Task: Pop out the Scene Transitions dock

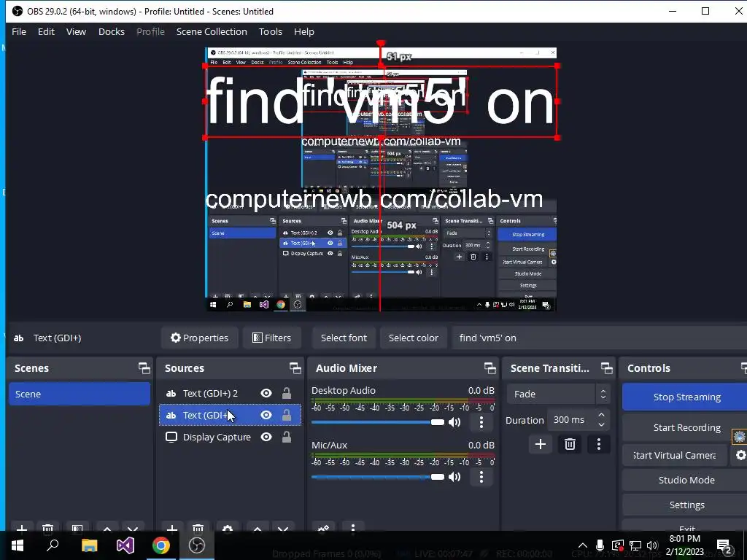Action: [x=606, y=368]
